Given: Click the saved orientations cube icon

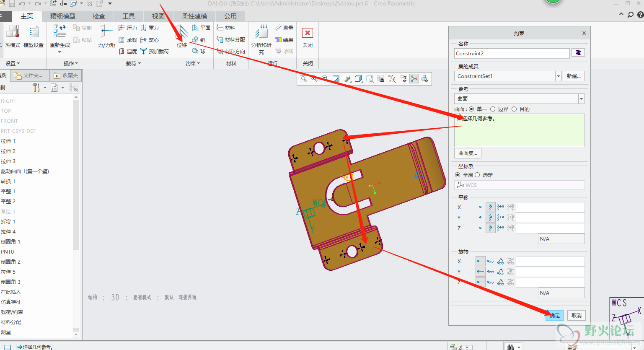Looking at the screenshot, I should click(x=358, y=78).
